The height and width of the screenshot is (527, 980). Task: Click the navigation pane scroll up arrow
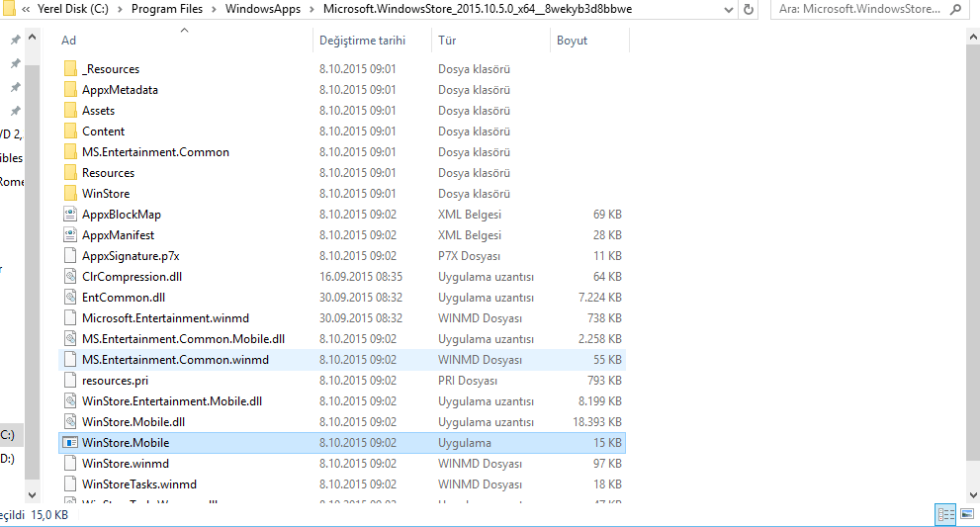(x=32, y=37)
